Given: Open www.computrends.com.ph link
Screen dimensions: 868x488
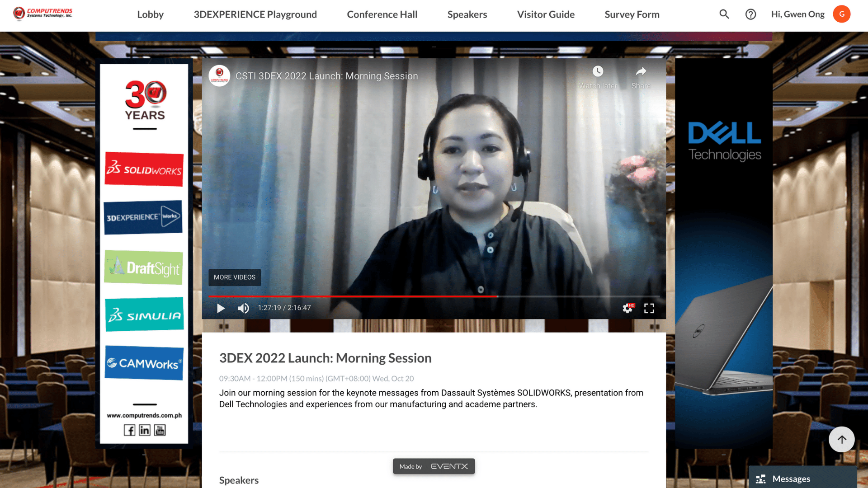Looking at the screenshot, I should (x=144, y=415).
